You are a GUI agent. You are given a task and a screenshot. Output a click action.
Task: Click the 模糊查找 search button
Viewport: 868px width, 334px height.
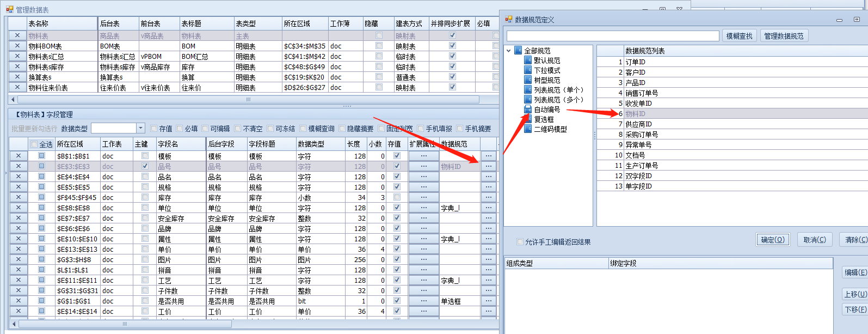(x=739, y=36)
